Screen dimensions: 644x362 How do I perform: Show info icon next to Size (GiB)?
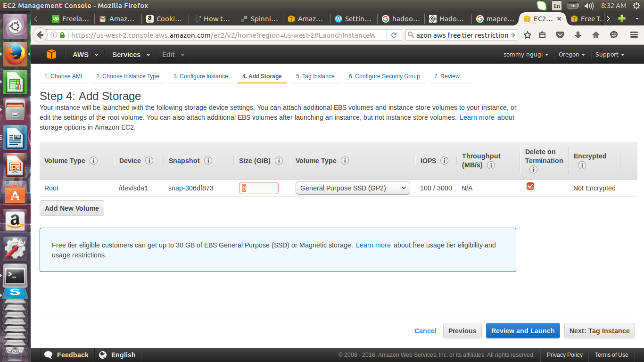click(x=279, y=161)
